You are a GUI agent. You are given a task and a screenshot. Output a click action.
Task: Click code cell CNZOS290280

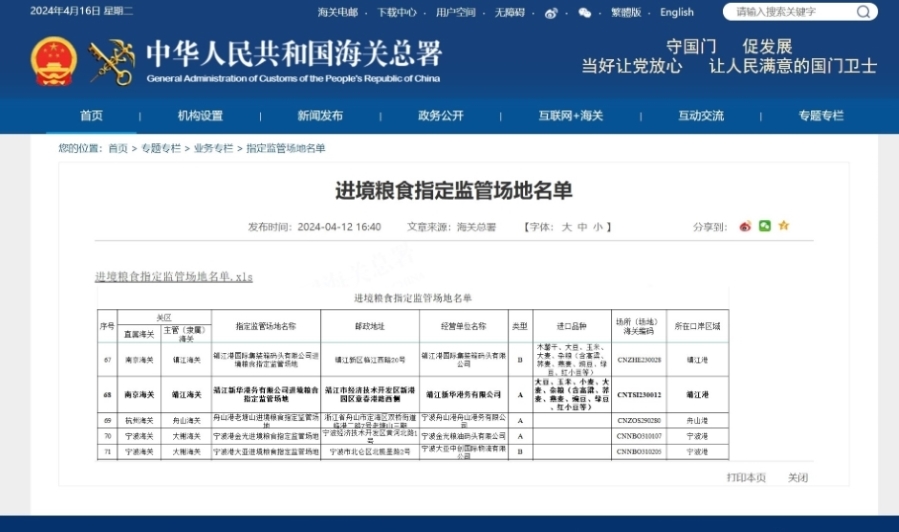tap(639, 421)
